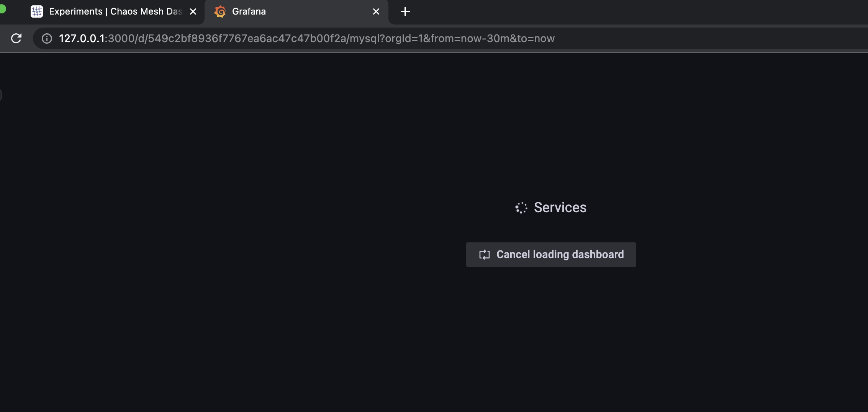Click the Cancel loading dashboard progress control
868x412 pixels.
(551, 254)
